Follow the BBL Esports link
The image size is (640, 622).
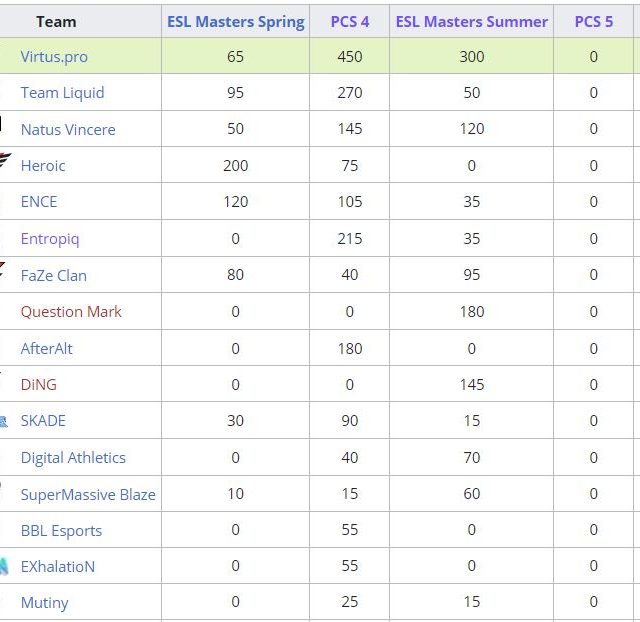[61, 530]
